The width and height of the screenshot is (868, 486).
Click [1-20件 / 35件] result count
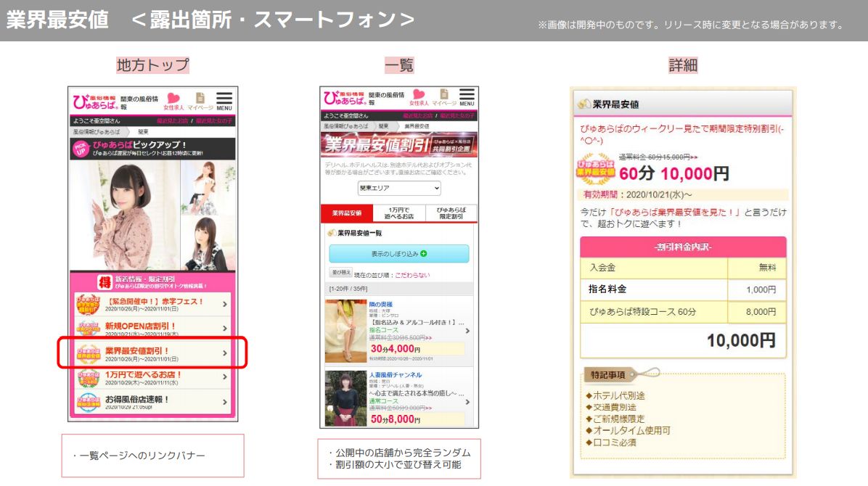click(348, 289)
